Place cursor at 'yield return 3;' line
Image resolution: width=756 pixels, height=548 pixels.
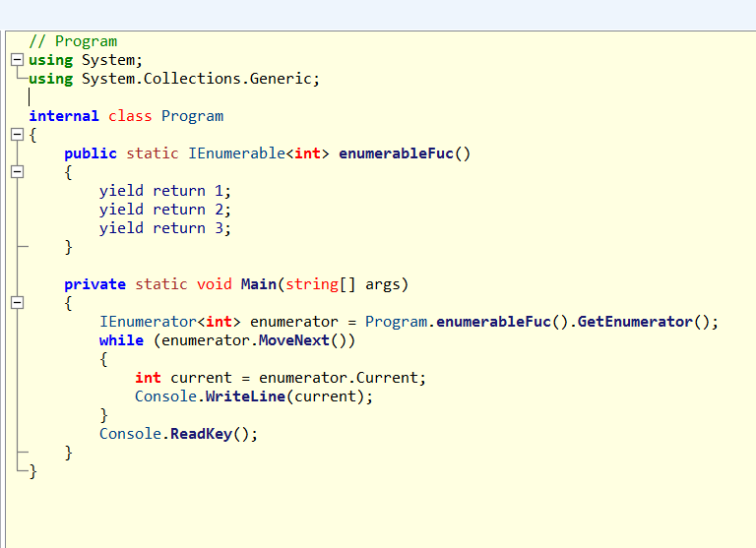(x=165, y=228)
